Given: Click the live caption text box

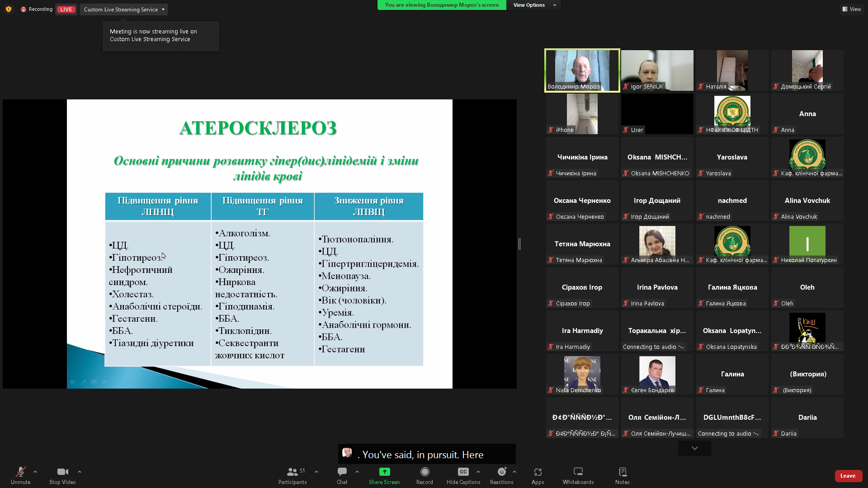Looking at the screenshot, I should pyautogui.click(x=427, y=454).
